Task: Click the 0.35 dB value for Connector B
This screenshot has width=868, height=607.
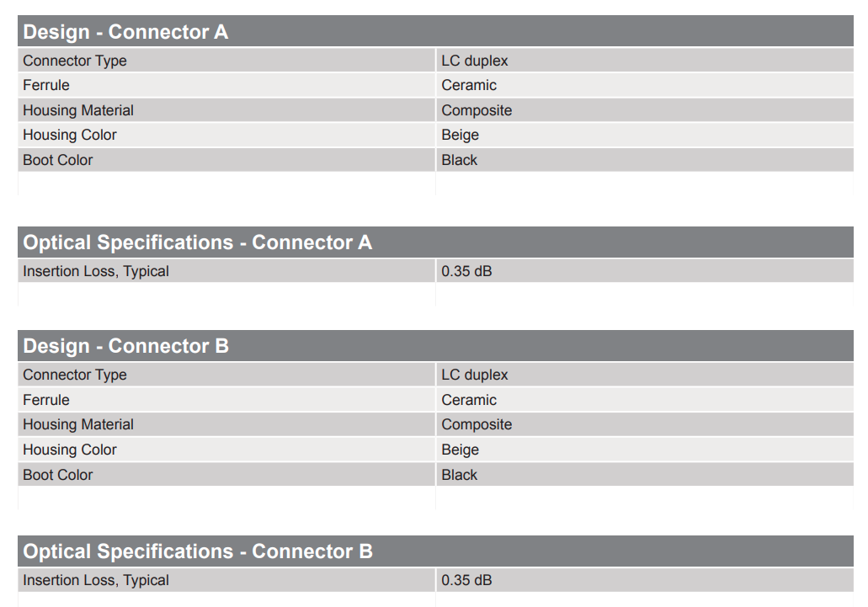Action: (x=466, y=580)
